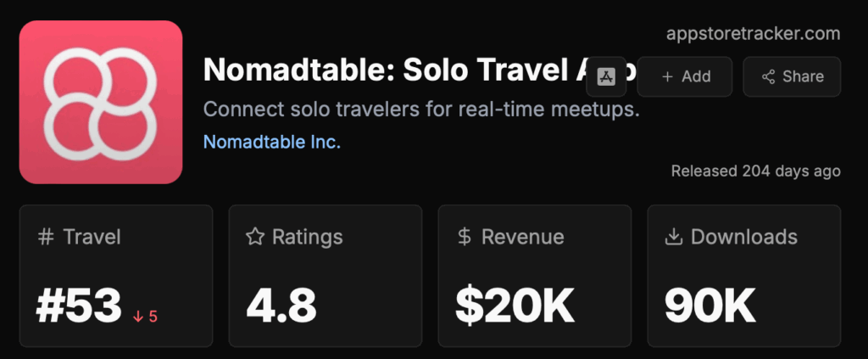Open the App Store icon button
Viewport: 868px width, 359px height.
click(606, 76)
